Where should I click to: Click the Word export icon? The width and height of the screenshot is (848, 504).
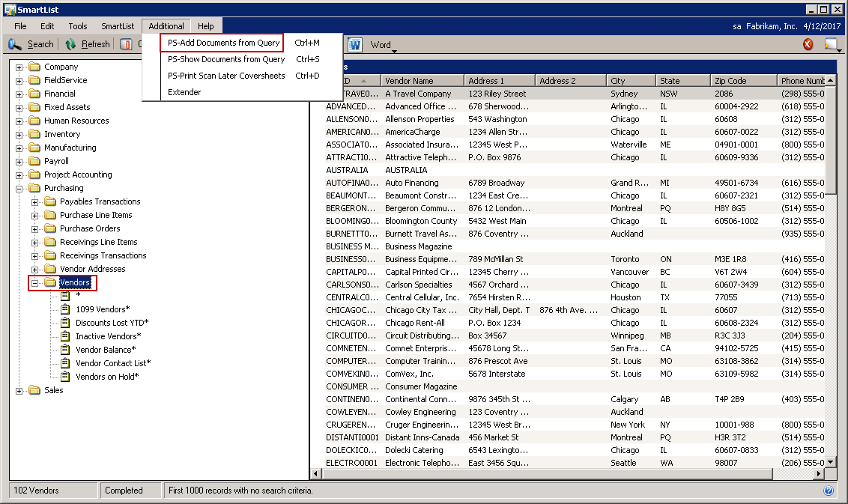[355, 45]
